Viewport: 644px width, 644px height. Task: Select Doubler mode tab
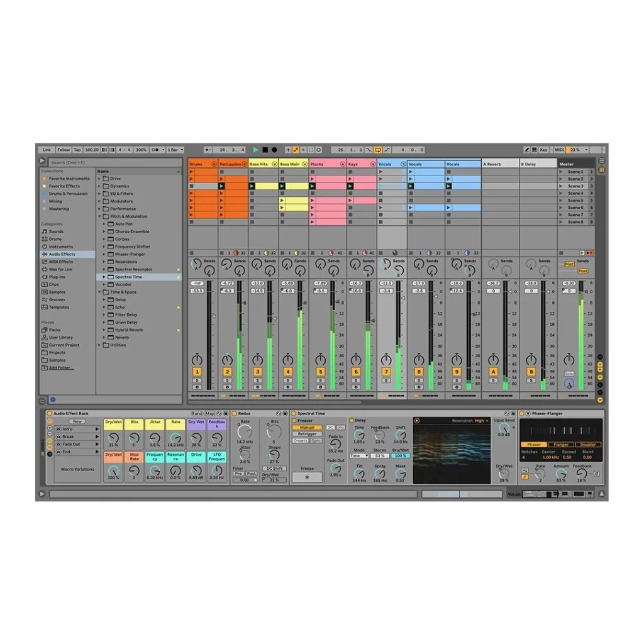tap(588, 445)
